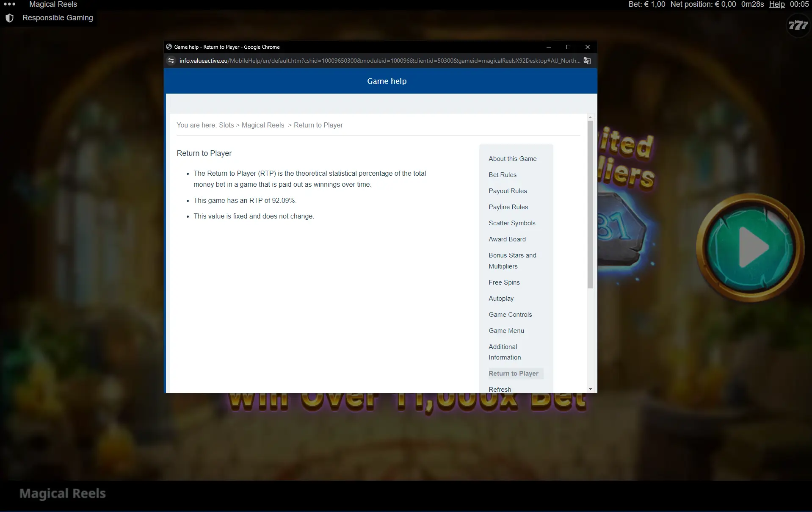Maximize the Game help Chrome window

(x=568, y=47)
